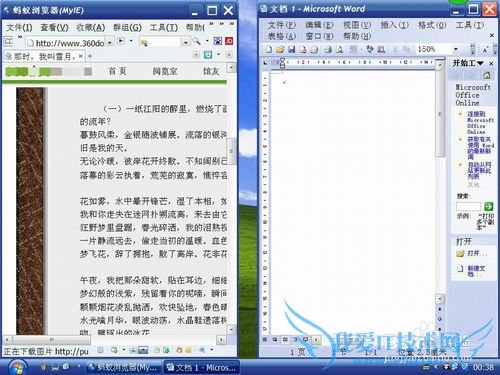Open the 收藏(A) menu in MyIE
Image resolution: width=500 pixels, height=375 pixels.
coord(91,27)
